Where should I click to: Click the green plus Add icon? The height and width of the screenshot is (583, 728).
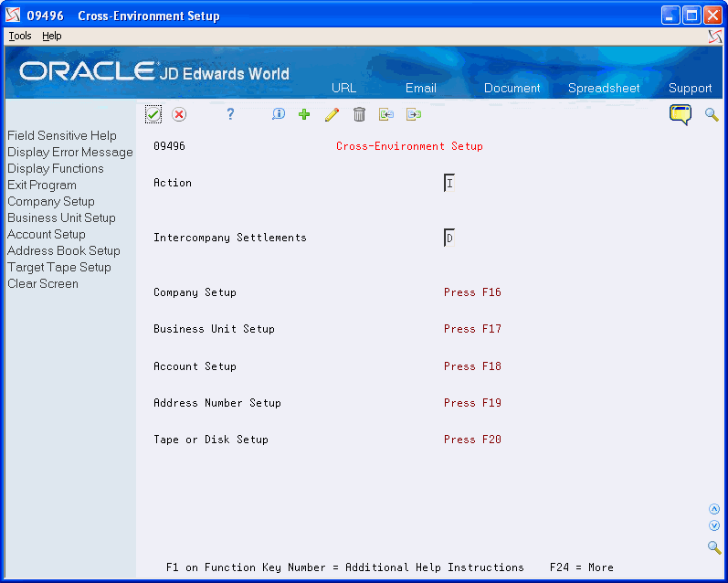(304, 114)
